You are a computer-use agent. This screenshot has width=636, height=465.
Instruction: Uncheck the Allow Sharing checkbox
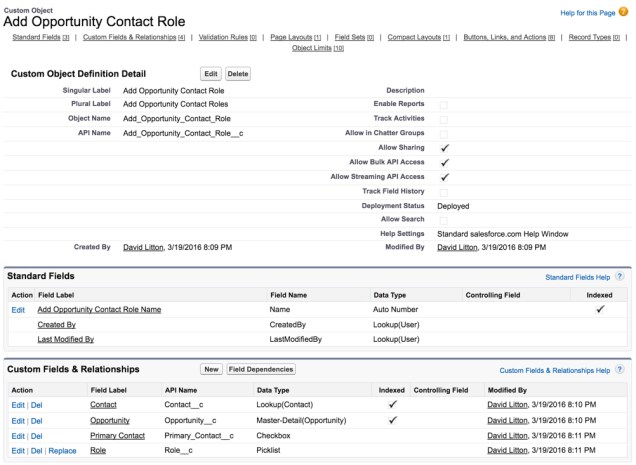coord(444,147)
